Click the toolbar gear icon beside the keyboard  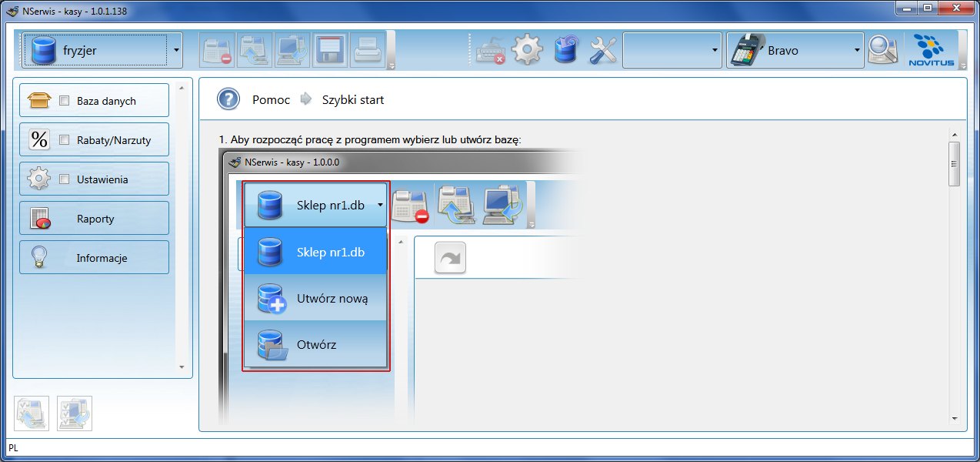click(527, 51)
